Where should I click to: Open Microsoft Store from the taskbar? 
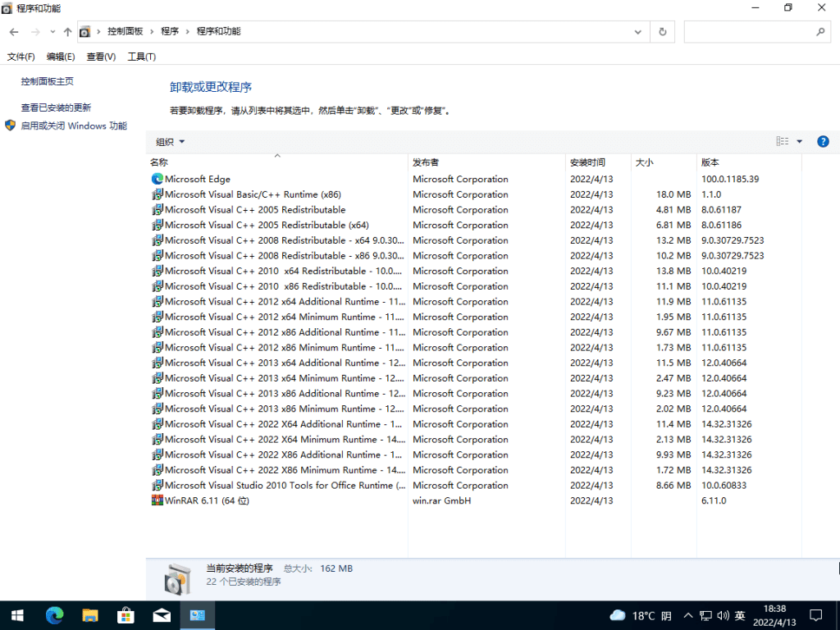point(126,615)
